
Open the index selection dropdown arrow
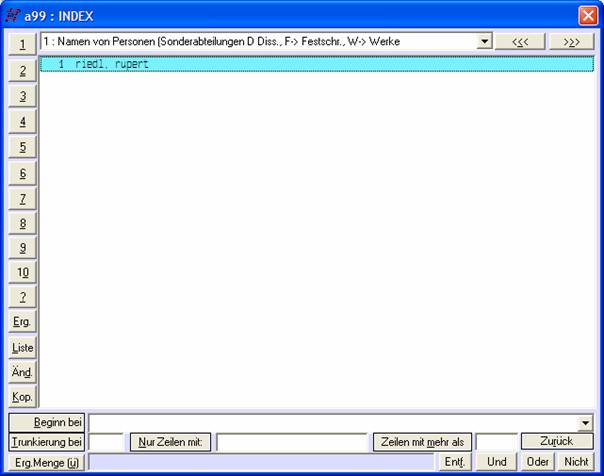484,41
